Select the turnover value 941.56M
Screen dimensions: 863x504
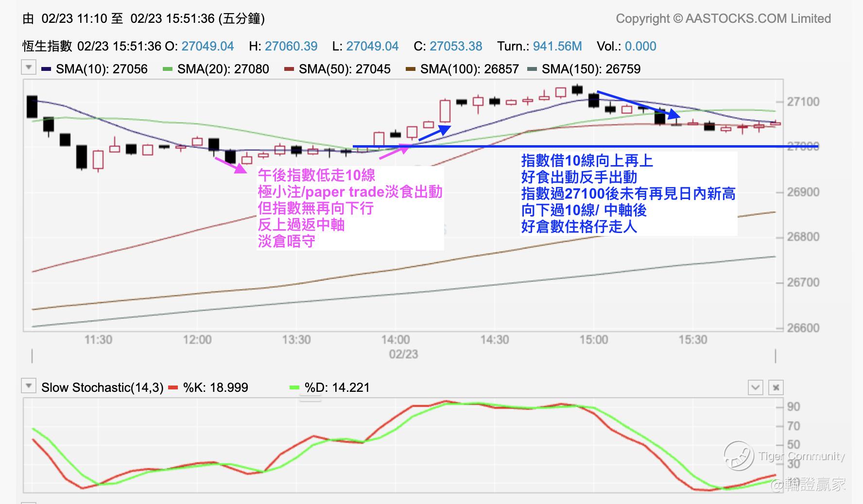tap(557, 46)
